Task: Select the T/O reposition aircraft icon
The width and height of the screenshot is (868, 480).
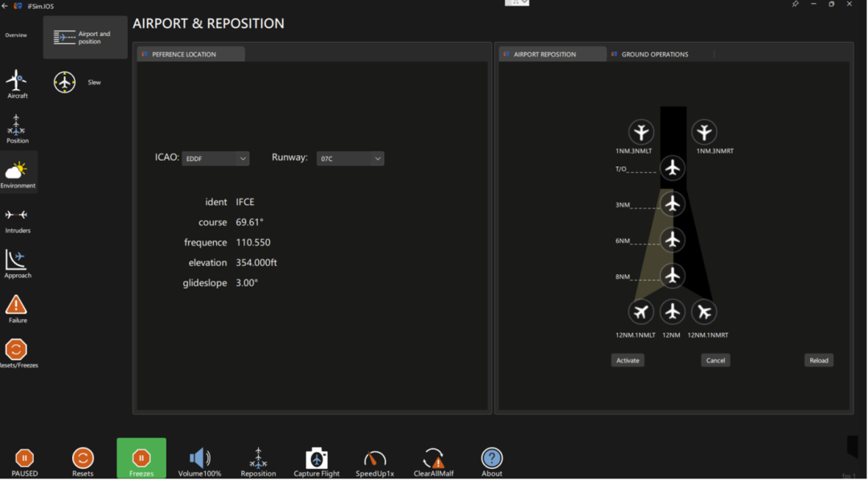Action: (x=673, y=168)
